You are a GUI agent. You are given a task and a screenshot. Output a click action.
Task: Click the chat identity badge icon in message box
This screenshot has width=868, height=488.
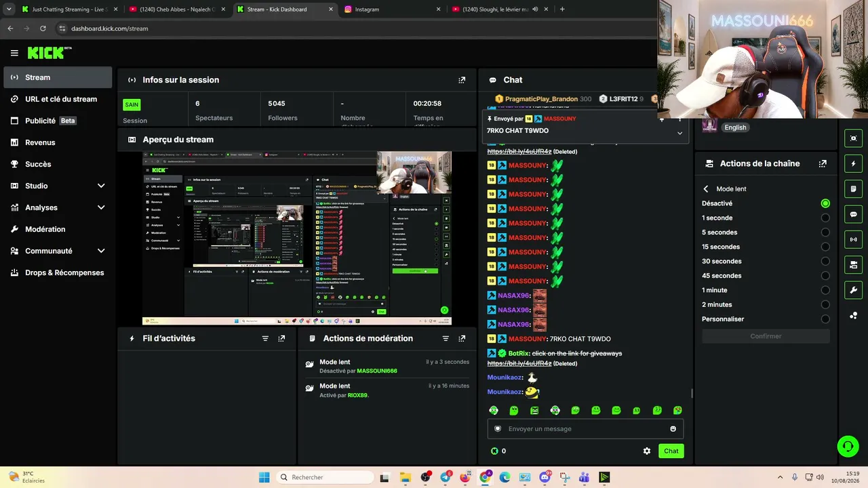[x=498, y=428]
